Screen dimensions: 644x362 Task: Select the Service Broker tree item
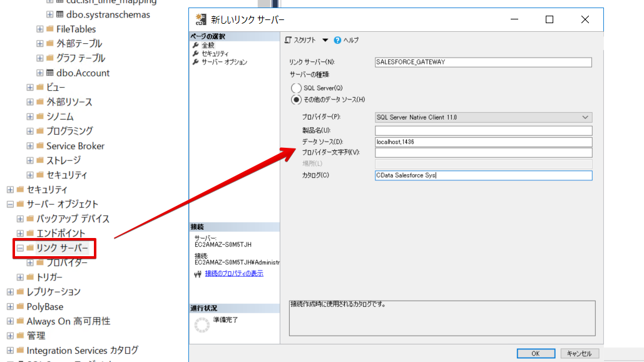tap(75, 146)
